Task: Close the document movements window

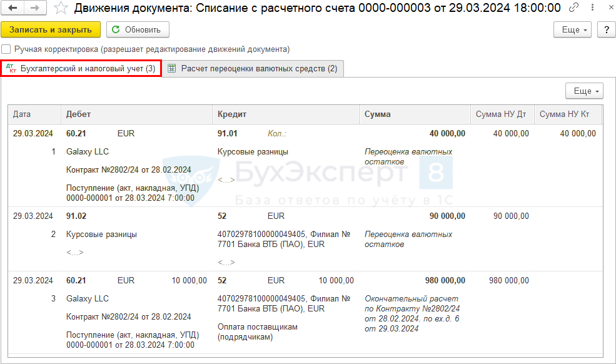Action: click(x=605, y=8)
